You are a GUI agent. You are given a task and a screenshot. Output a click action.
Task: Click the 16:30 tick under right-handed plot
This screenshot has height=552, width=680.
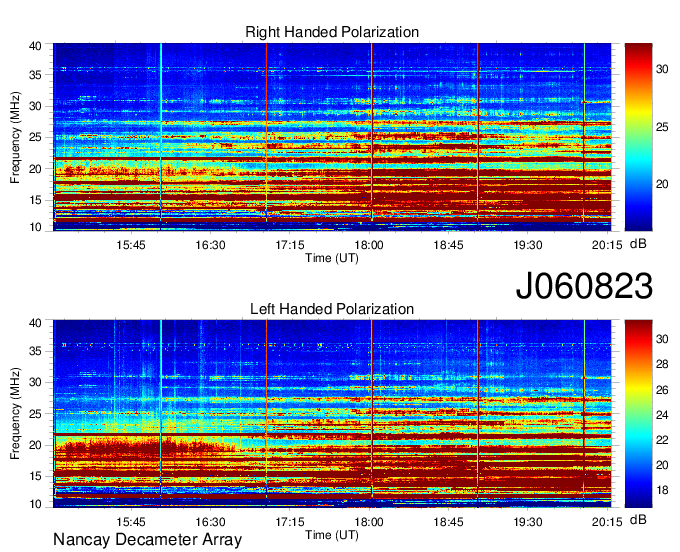coord(210,245)
